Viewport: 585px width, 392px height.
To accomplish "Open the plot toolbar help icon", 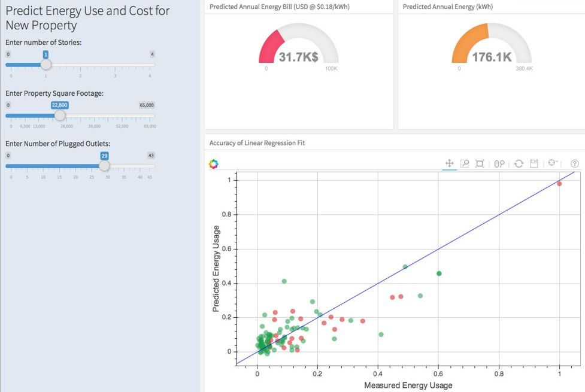I will [575, 163].
